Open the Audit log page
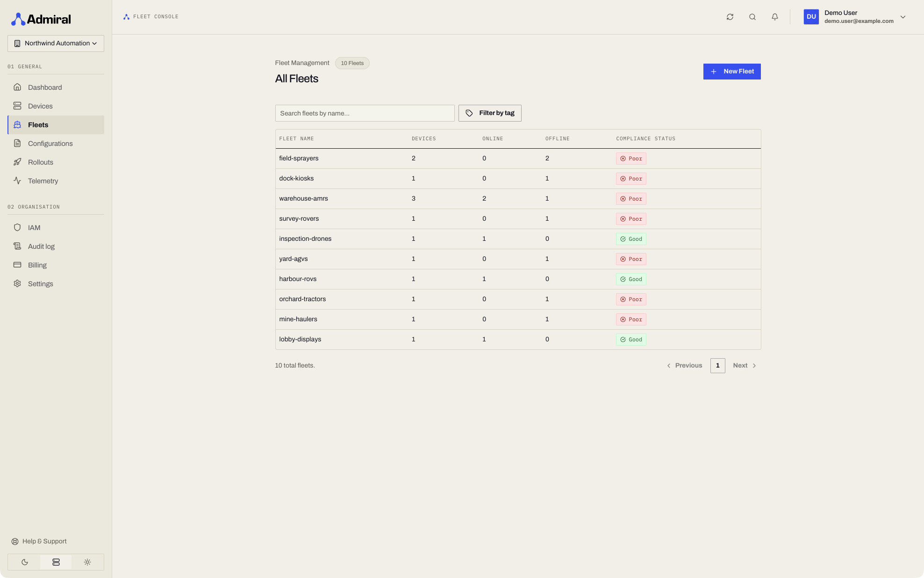Image resolution: width=924 pixels, height=578 pixels. [56, 246]
